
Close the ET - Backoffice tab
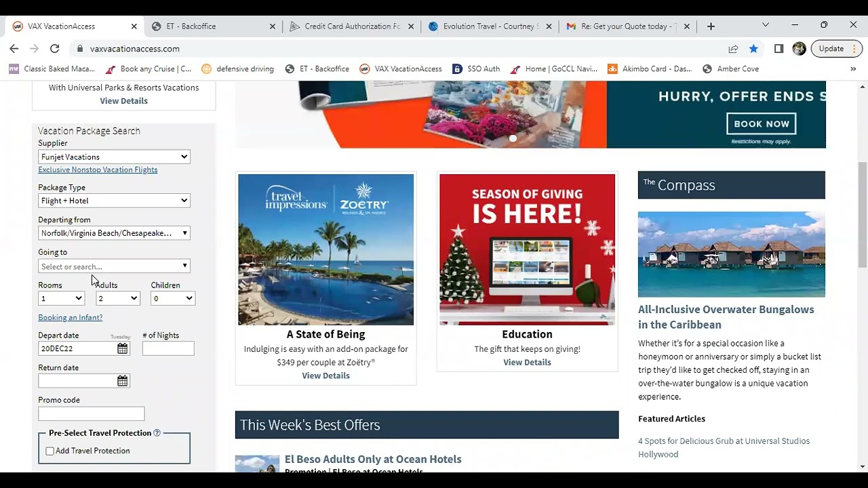[x=273, y=26]
